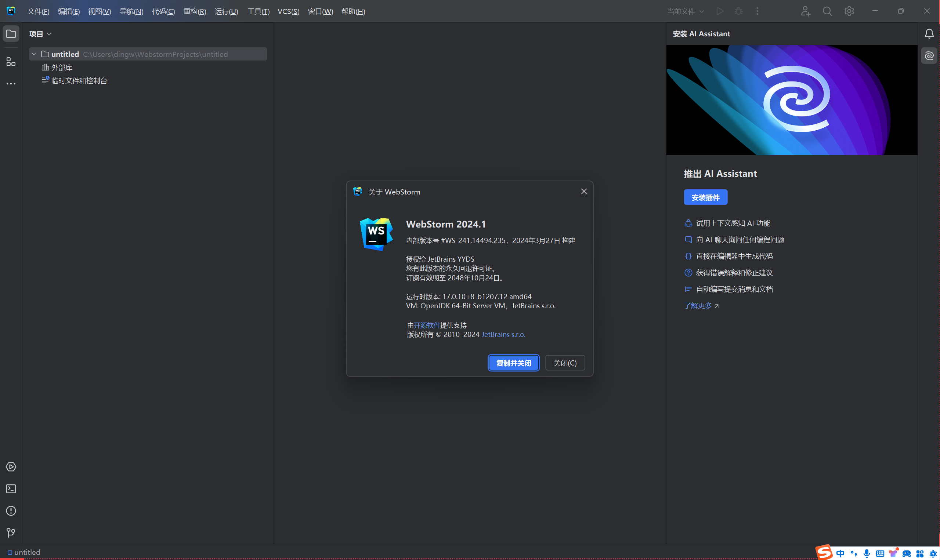Click the Code With Me user icon
Image resolution: width=940 pixels, height=560 pixels.
pyautogui.click(x=805, y=11)
